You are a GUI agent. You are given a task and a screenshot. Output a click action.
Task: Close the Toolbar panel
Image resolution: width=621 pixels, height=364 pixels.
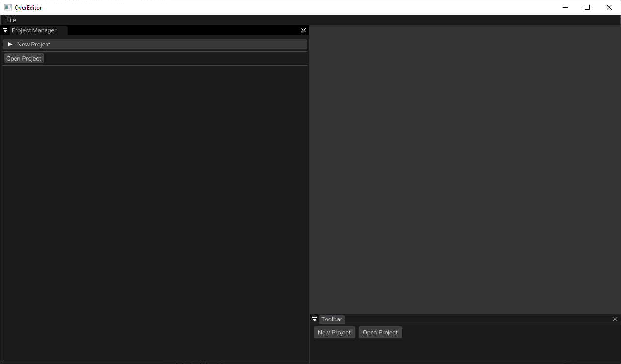pos(615,319)
